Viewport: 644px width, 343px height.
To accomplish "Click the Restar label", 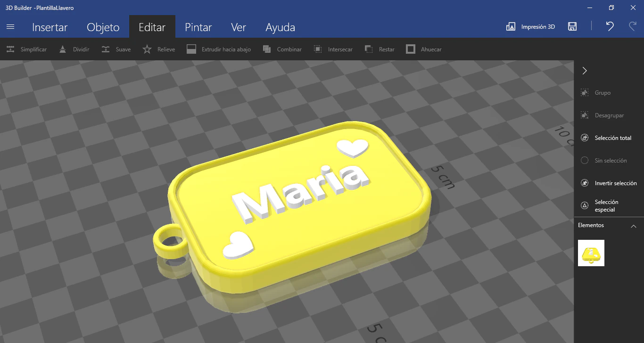I will (387, 49).
